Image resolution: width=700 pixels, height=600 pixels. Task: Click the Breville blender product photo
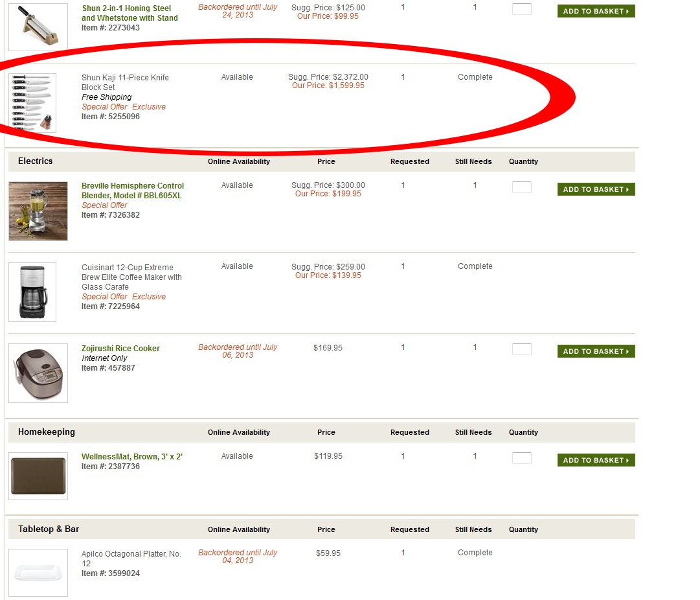[x=38, y=211]
